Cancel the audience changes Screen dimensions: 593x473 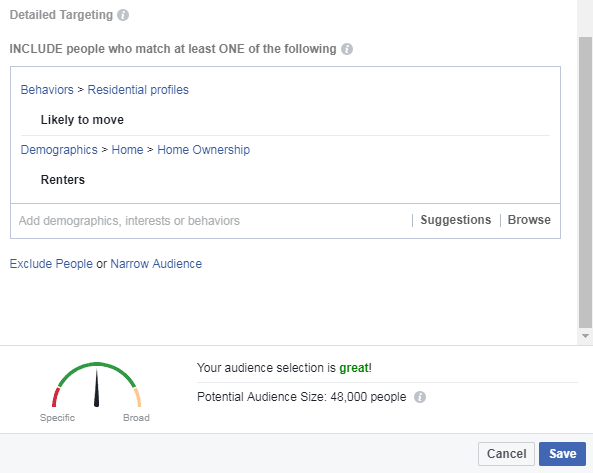pyautogui.click(x=506, y=454)
